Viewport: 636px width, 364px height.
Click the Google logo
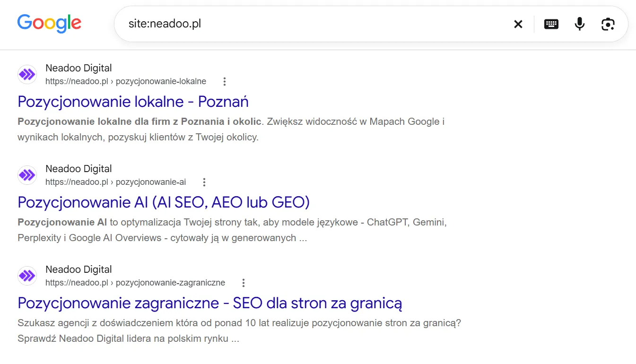coord(49,24)
